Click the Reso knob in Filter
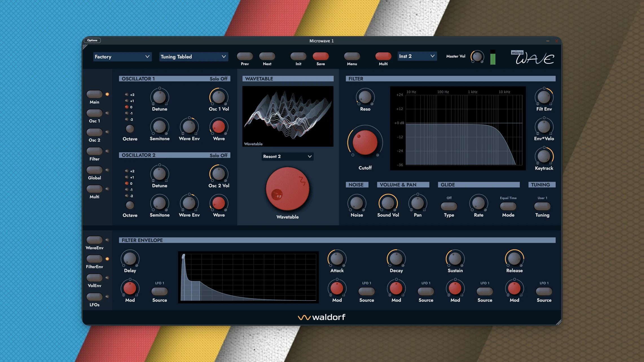The height and width of the screenshot is (362, 644). click(x=365, y=98)
